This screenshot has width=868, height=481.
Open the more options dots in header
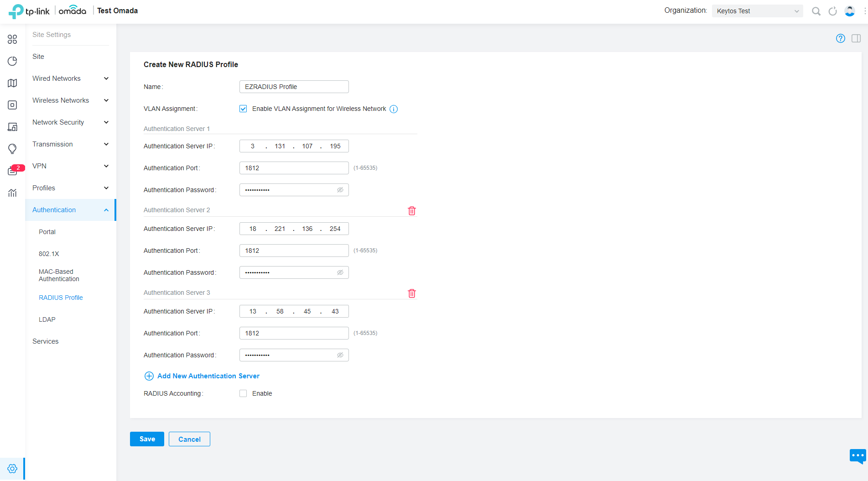(x=865, y=11)
